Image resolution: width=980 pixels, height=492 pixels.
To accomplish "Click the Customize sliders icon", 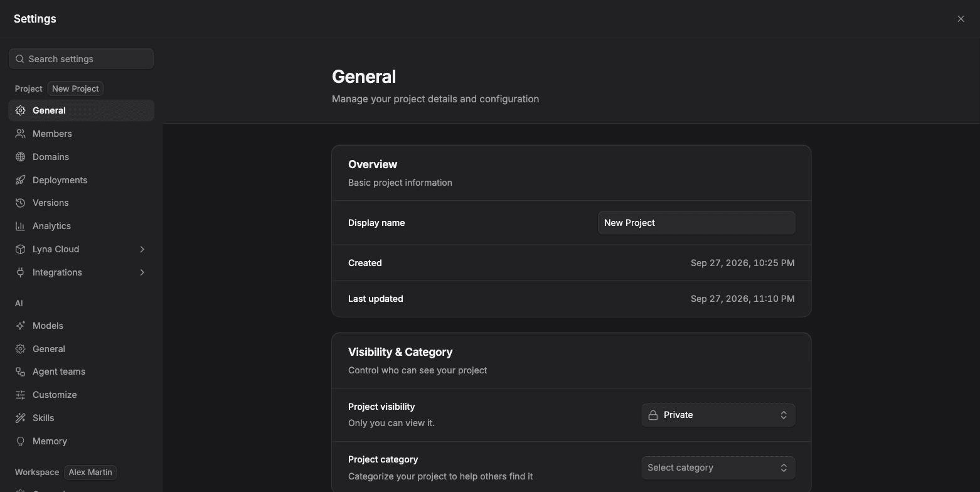I will pos(21,395).
